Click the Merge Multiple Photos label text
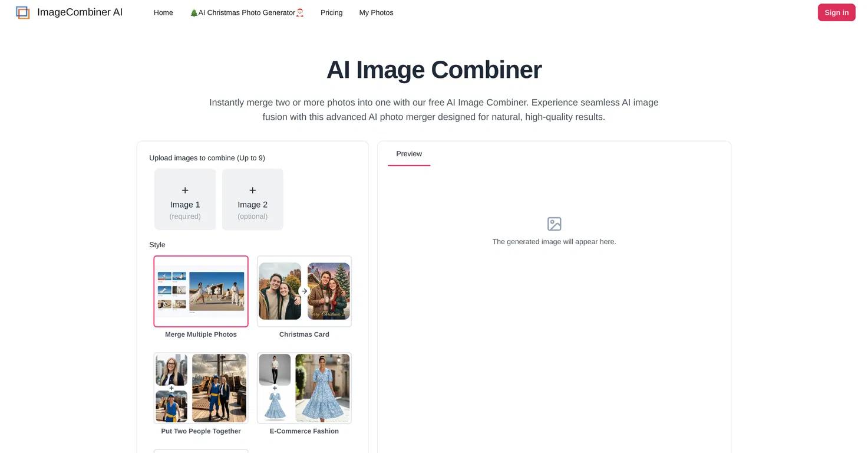This screenshot has width=868, height=453. 201,334
